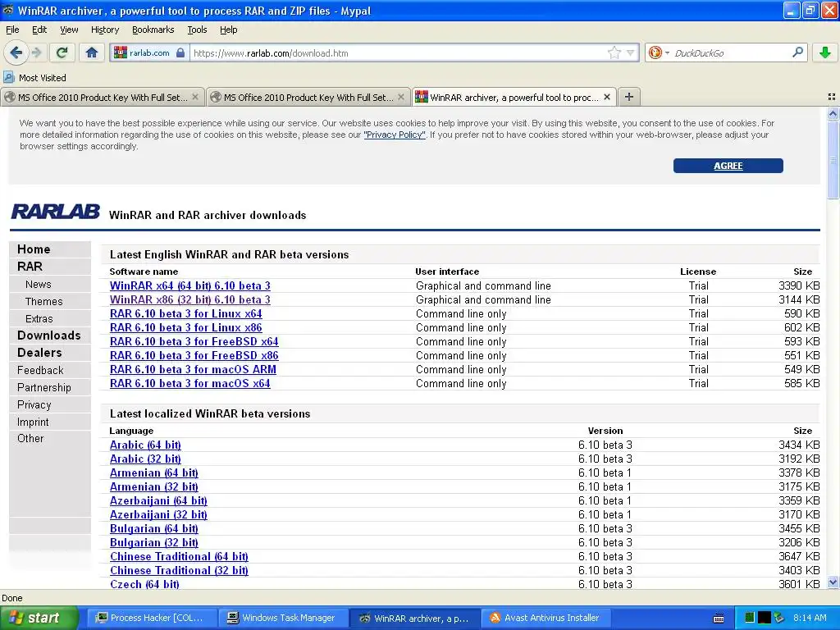
Task: Open Partnership in the sidebar
Action: pyautogui.click(x=44, y=387)
